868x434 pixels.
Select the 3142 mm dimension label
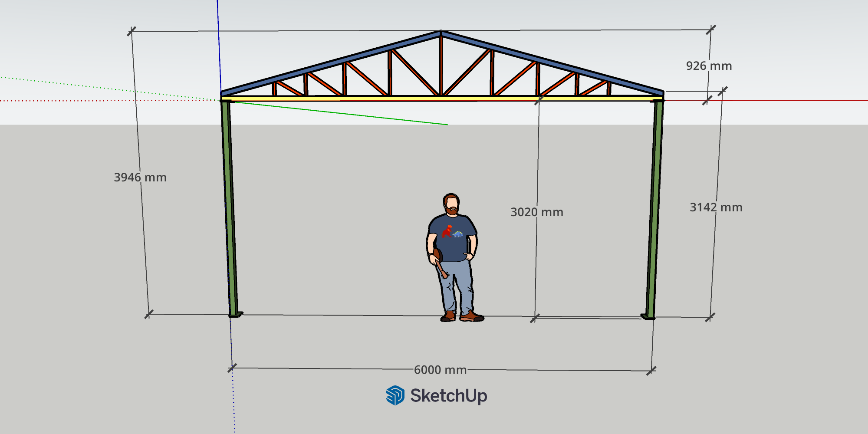click(716, 207)
